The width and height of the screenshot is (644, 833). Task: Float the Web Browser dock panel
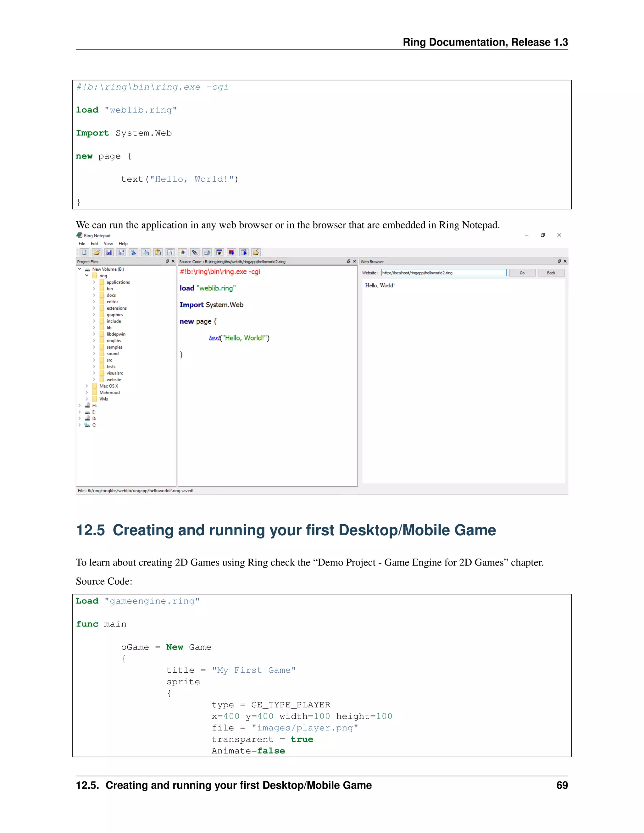coord(559,261)
